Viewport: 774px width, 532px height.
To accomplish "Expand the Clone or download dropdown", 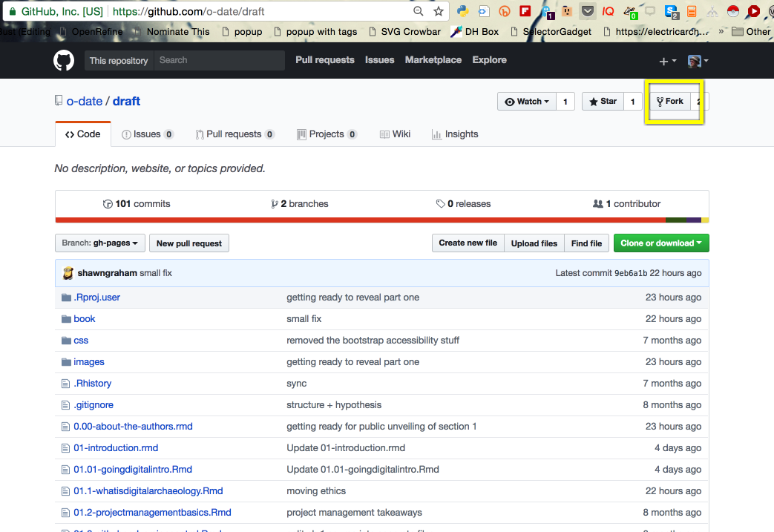I will click(661, 243).
